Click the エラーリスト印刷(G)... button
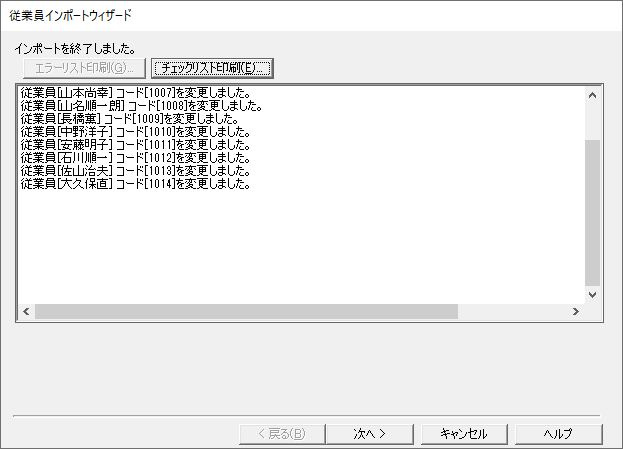This screenshot has height=449, width=623. pyautogui.click(x=84, y=68)
